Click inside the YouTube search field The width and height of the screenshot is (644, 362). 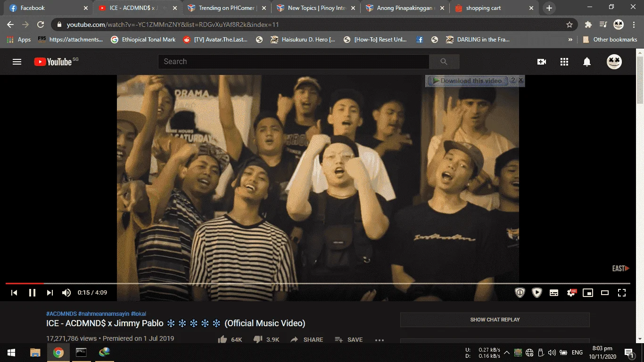(293, 62)
